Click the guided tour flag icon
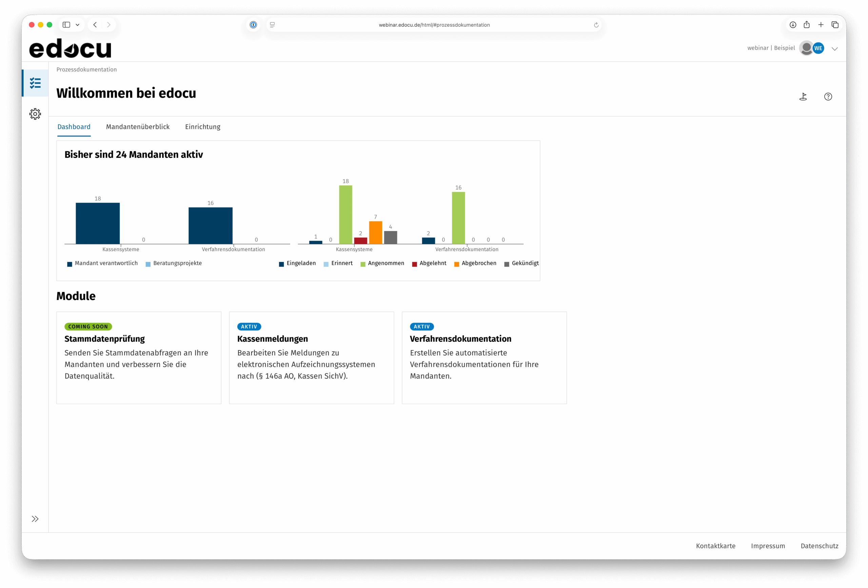868x588 pixels. click(x=803, y=97)
